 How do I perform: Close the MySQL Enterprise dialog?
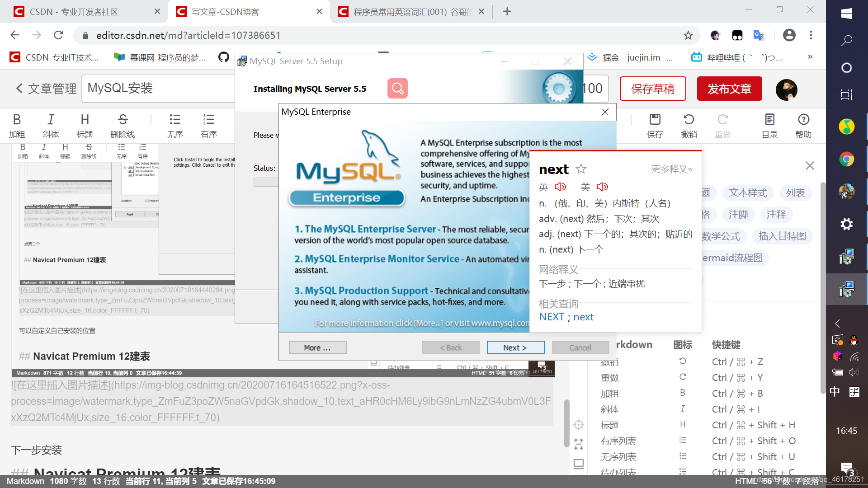click(x=605, y=112)
